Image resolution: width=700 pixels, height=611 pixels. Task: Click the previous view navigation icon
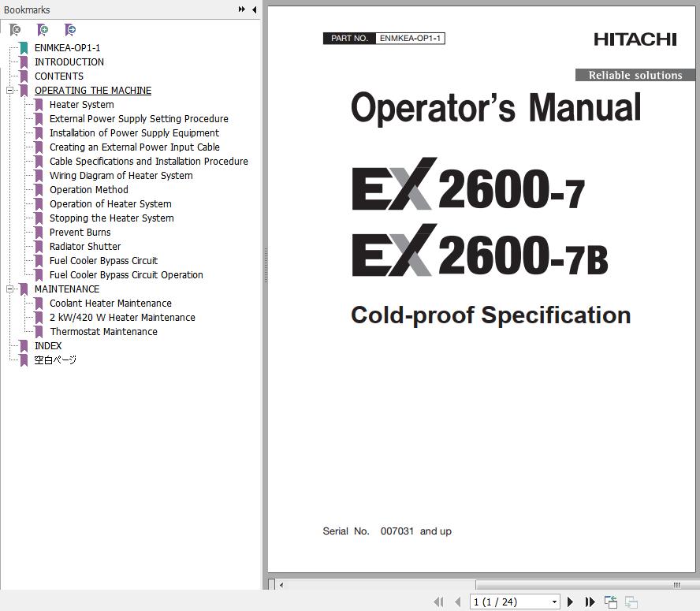(610, 602)
